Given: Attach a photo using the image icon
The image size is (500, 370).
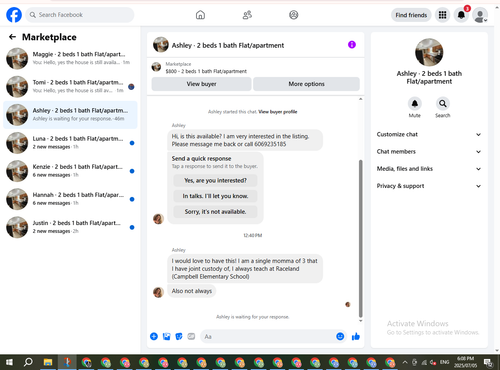Looking at the screenshot, I should click(x=166, y=336).
